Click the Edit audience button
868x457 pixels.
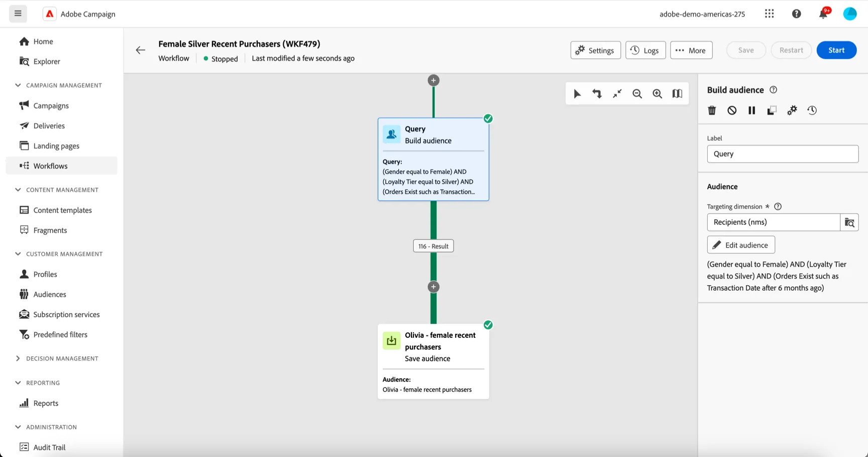pyautogui.click(x=741, y=245)
